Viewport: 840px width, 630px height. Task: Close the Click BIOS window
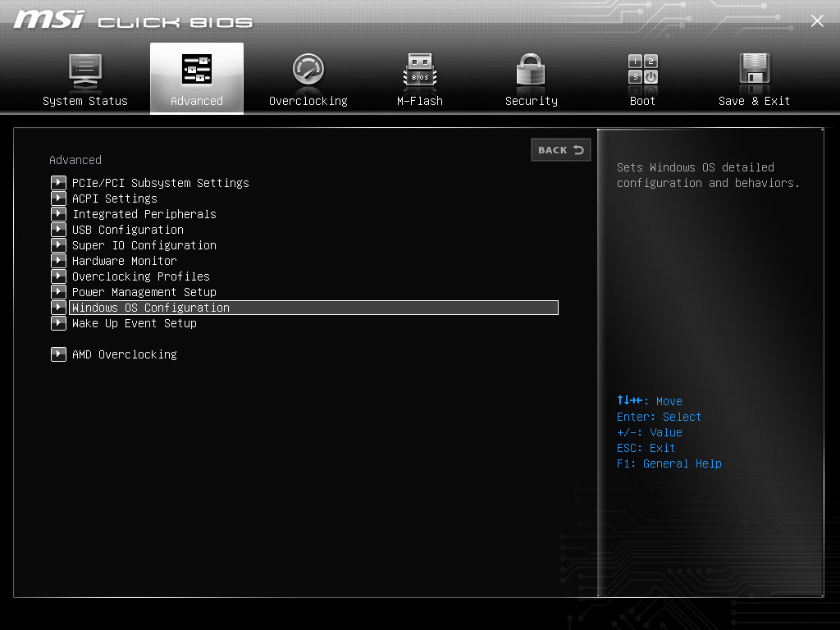[x=817, y=21]
